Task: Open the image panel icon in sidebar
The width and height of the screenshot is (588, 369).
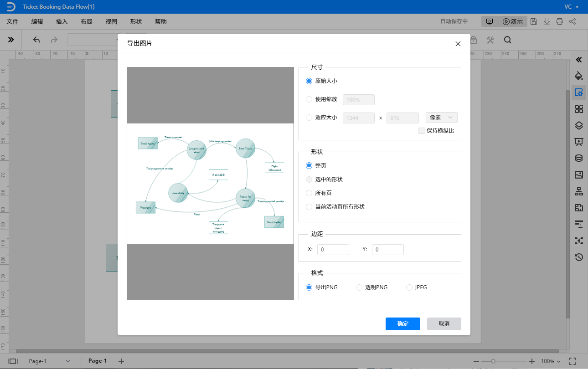Action: 579,174
